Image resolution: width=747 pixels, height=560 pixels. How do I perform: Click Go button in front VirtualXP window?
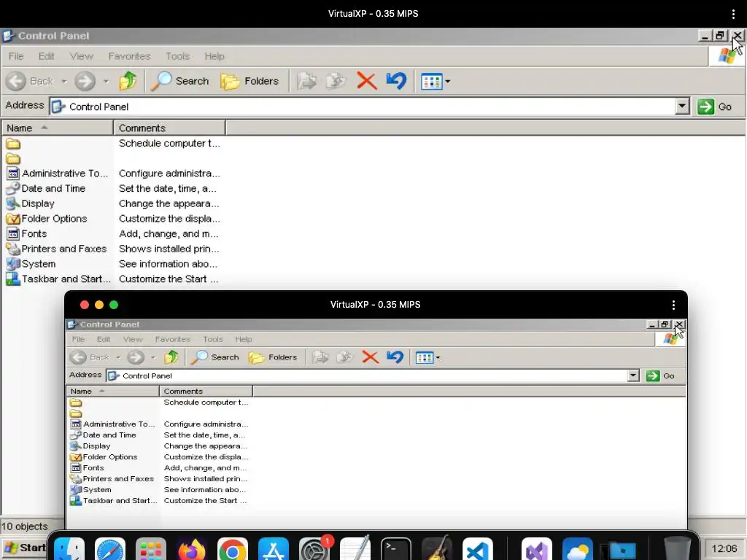[660, 376]
